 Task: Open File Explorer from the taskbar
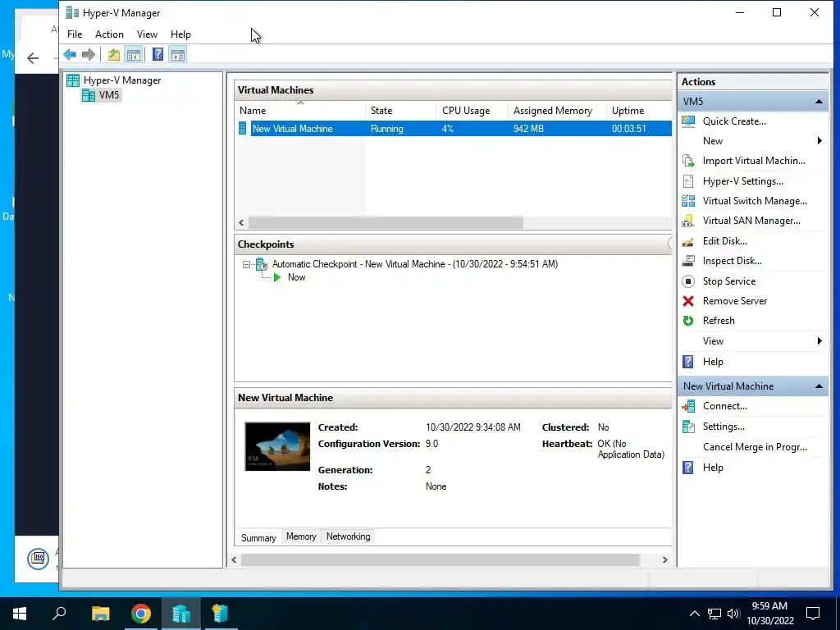coord(100,614)
